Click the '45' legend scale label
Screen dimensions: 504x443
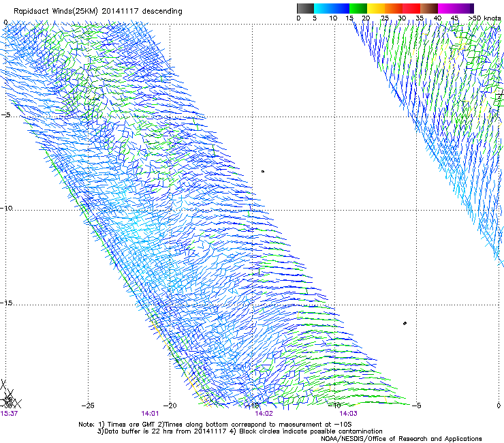(454, 18)
